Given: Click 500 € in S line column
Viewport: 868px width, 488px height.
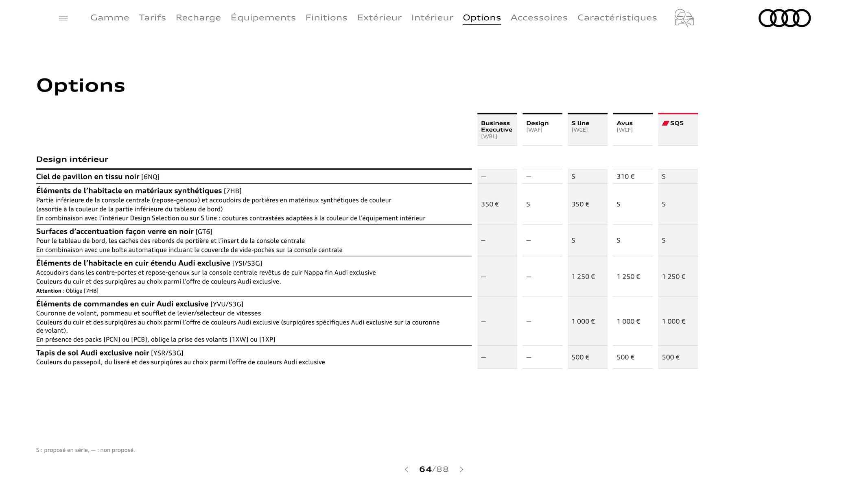Looking at the screenshot, I should click(588, 357).
